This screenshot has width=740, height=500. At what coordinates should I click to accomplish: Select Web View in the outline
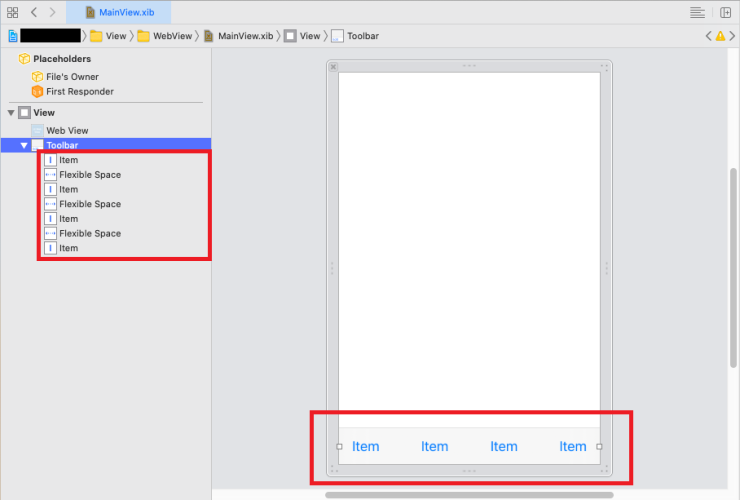tap(68, 130)
